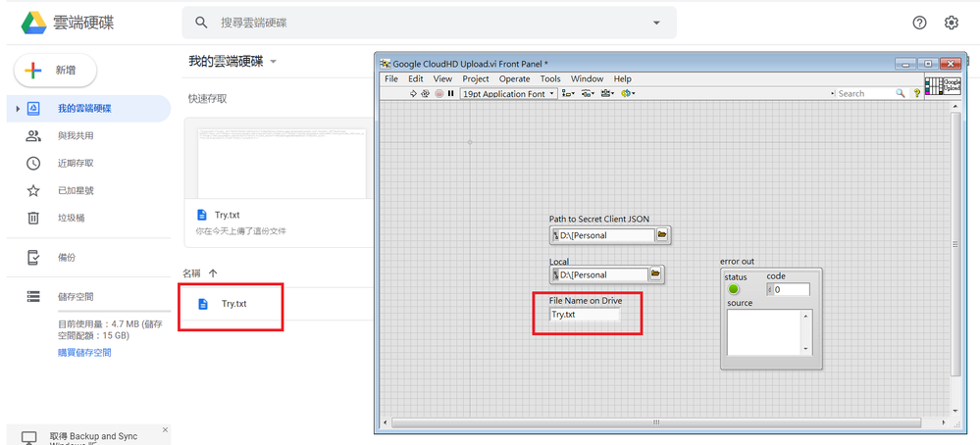The height and width of the screenshot is (445, 980).
Task: Click the error source text box
Action: pyautogui.click(x=764, y=332)
